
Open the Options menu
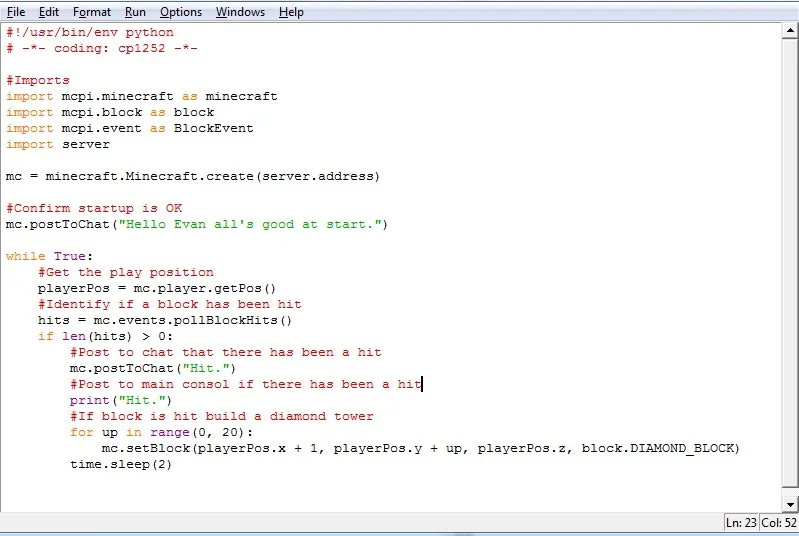[x=181, y=12]
